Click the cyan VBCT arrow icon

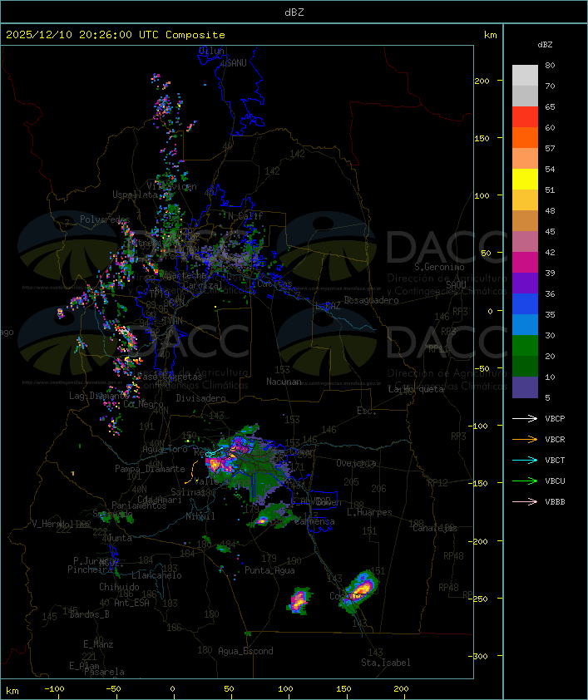[x=525, y=460]
